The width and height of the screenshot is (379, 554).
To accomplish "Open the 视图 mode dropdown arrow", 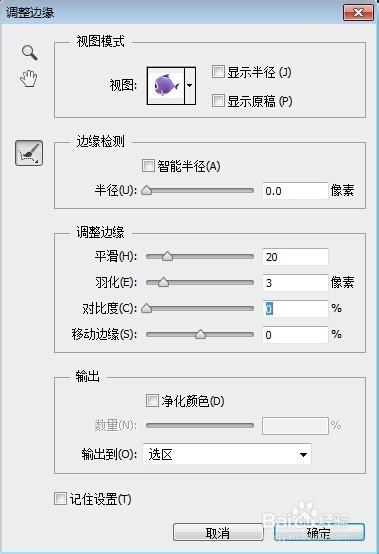I will coord(190,86).
